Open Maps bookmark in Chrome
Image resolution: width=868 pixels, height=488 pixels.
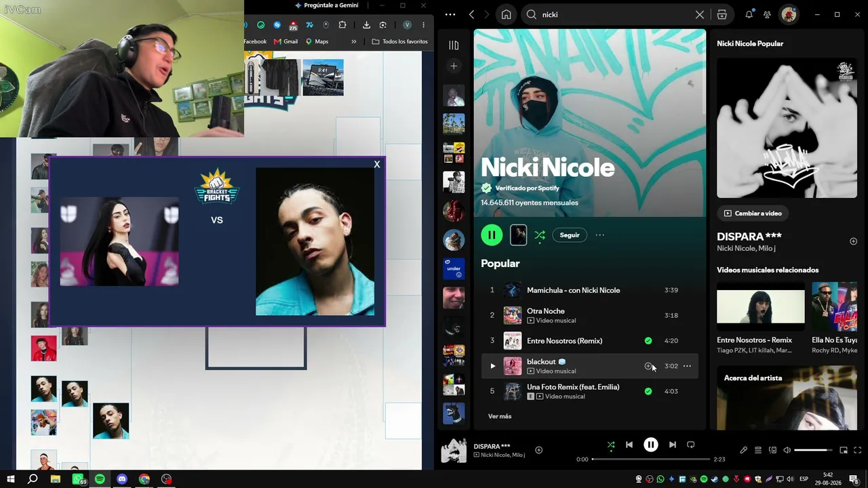pos(317,41)
